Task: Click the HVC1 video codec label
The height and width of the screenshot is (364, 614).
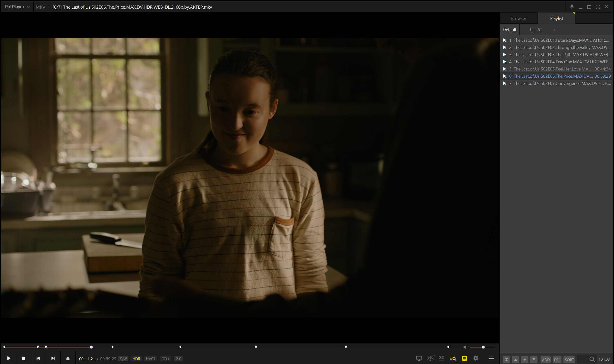Action: pyautogui.click(x=151, y=358)
